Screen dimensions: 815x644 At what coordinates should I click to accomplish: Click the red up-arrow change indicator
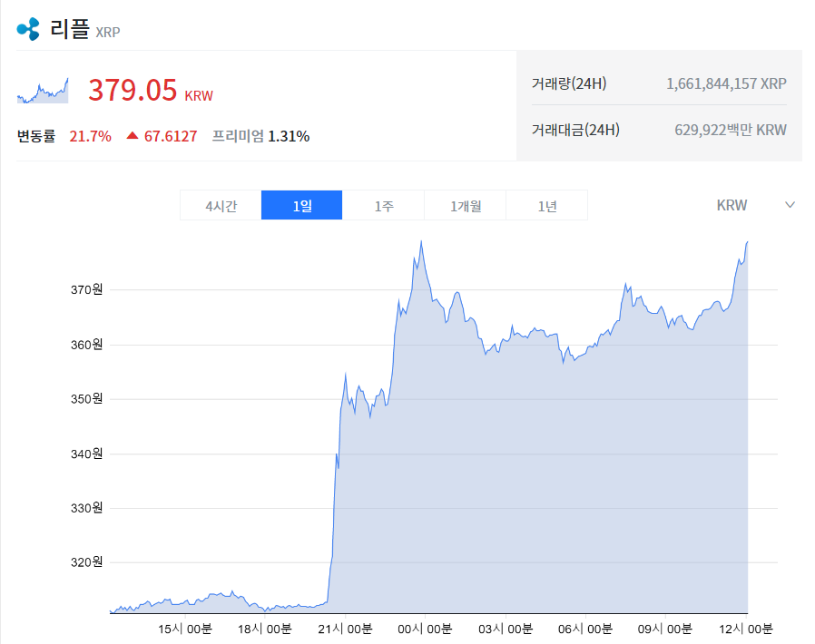click(x=133, y=135)
